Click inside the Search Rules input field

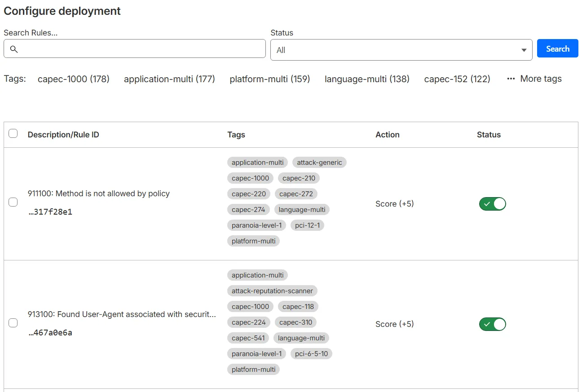point(135,49)
